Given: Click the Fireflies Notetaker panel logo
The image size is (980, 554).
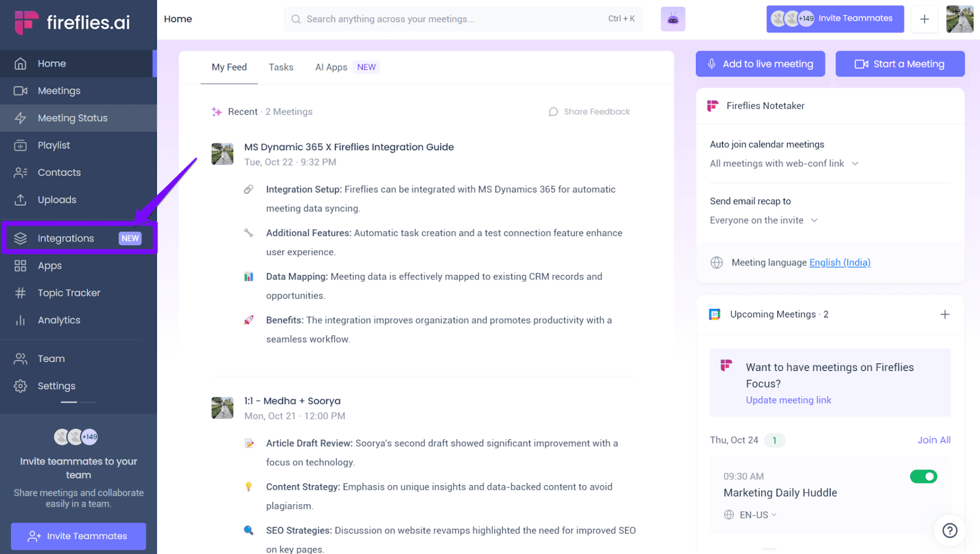Looking at the screenshot, I should coord(712,106).
